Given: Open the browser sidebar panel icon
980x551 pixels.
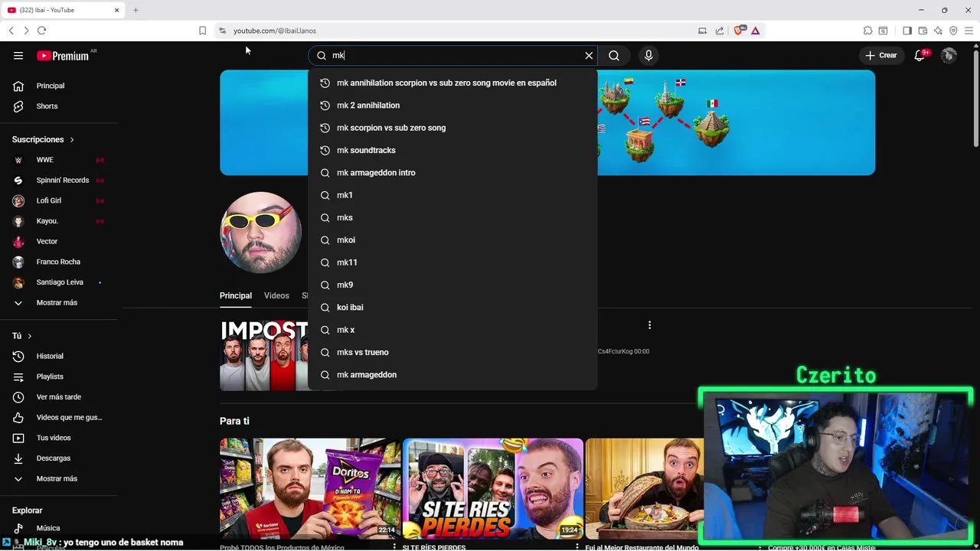Looking at the screenshot, I should click(907, 31).
